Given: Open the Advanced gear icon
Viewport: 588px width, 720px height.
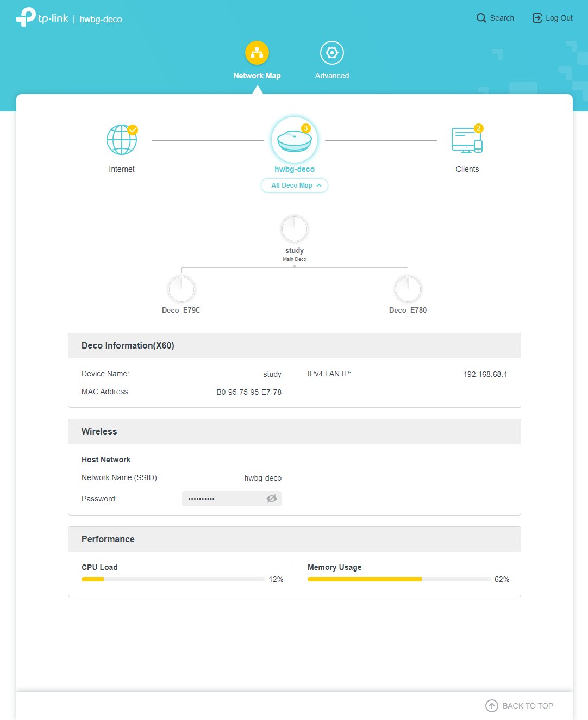Looking at the screenshot, I should click(x=332, y=53).
